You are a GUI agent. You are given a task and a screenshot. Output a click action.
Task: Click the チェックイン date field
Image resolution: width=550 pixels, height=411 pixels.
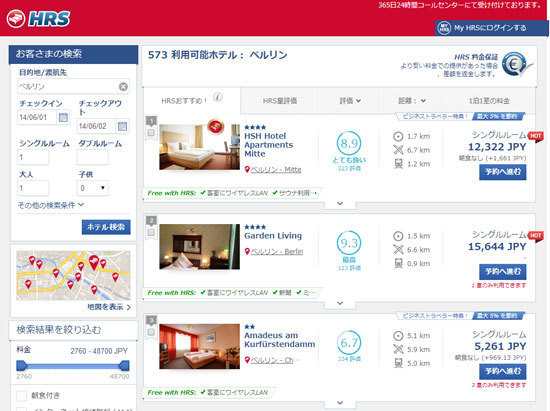point(37,117)
